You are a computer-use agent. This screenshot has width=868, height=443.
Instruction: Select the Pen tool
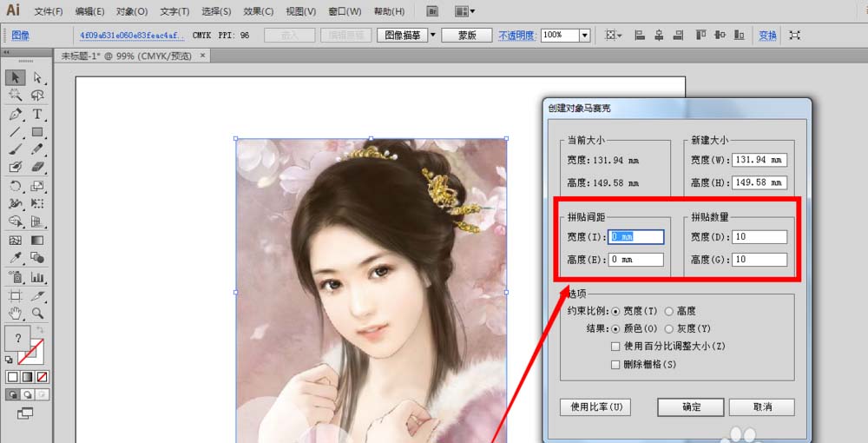(16, 114)
